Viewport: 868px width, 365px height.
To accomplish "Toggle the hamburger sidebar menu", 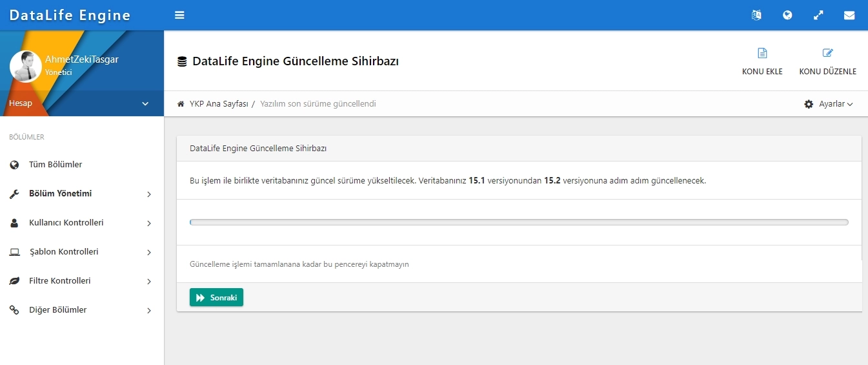I will pos(179,15).
